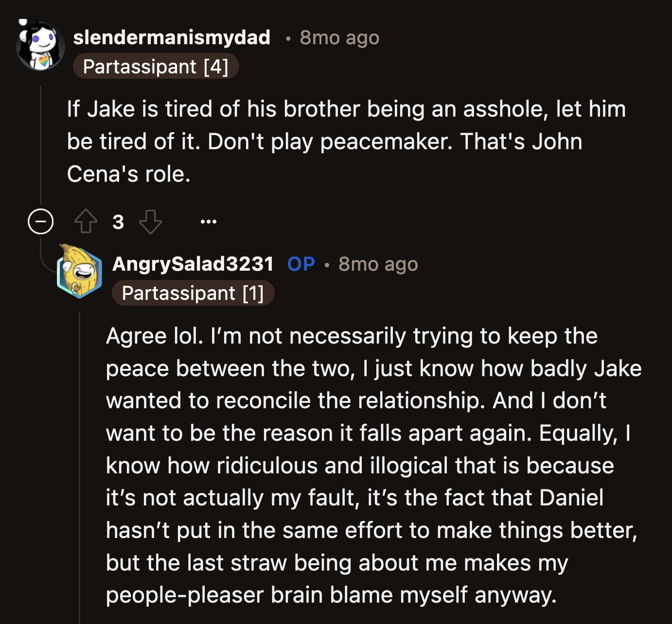This screenshot has width=672, height=624.
Task: Click the 8mo ago timestamp on the OP reply
Action: (x=378, y=264)
